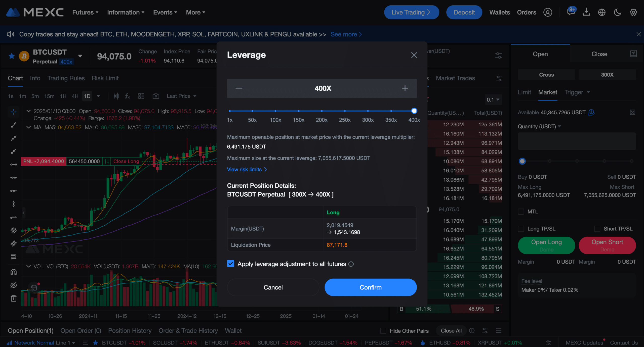
Task: Select the candlestick chart type icon
Action: point(116,96)
